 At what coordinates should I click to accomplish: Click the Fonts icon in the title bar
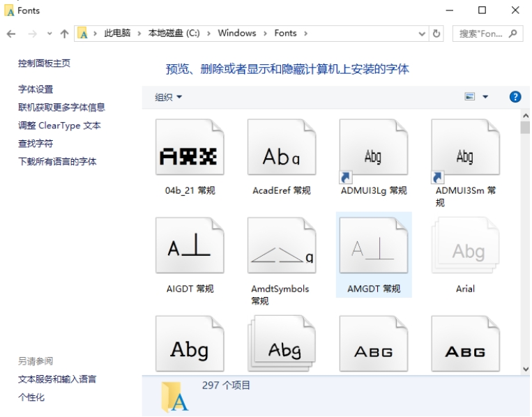10,10
